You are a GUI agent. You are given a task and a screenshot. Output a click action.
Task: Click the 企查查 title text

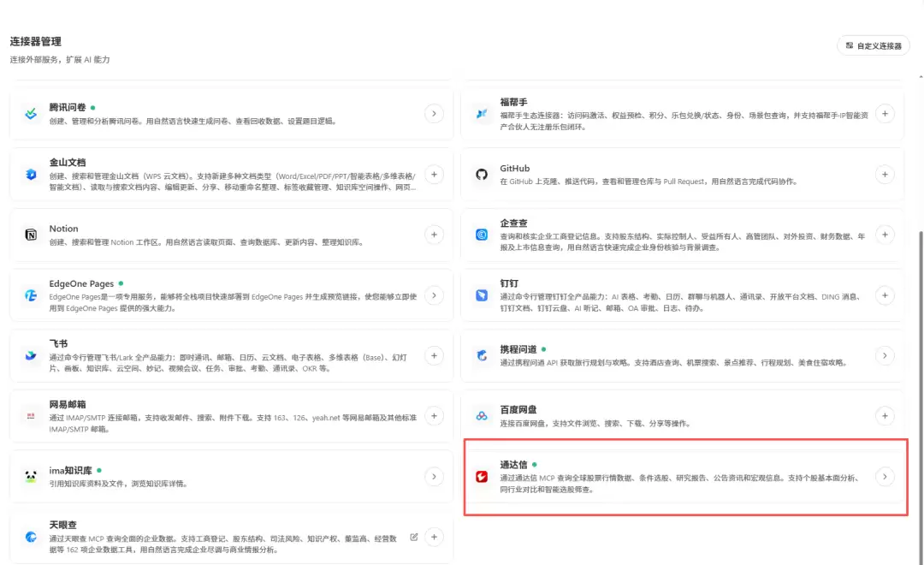tap(513, 223)
